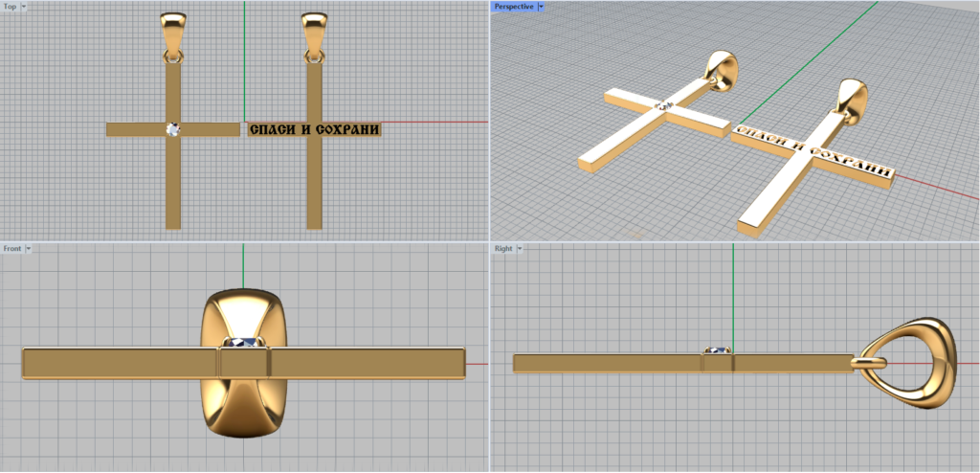Select the small jump ring in Right view
This screenshot has height=473, width=980.
[x=867, y=363]
